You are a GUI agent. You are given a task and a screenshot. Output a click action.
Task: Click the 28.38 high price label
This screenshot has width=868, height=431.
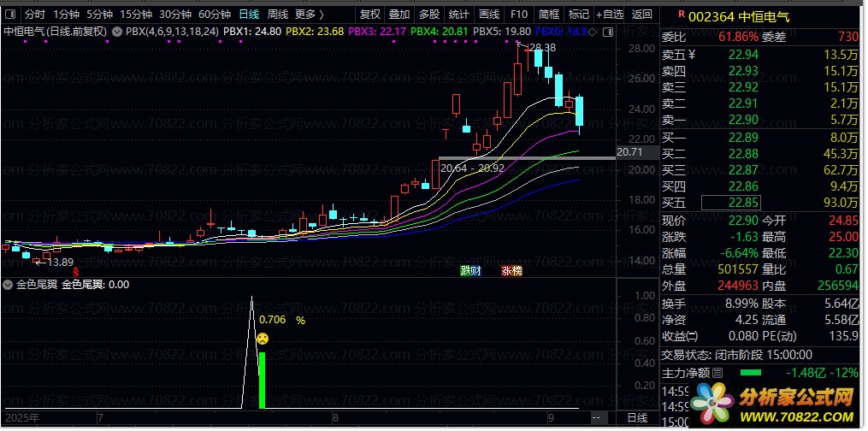tap(542, 47)
